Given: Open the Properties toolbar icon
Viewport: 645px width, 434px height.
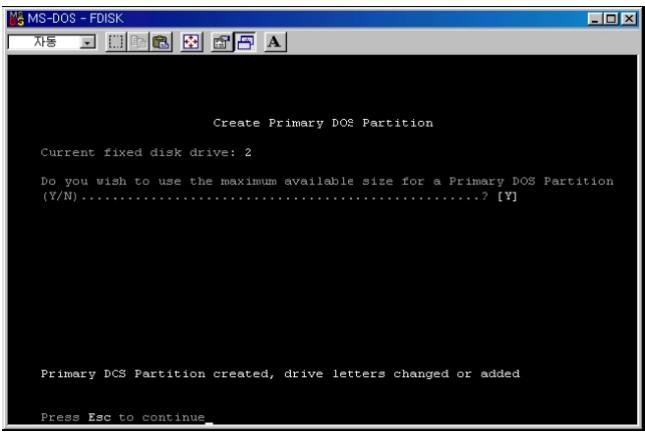Looking at the screenshot, I should [x=221, y=42].
